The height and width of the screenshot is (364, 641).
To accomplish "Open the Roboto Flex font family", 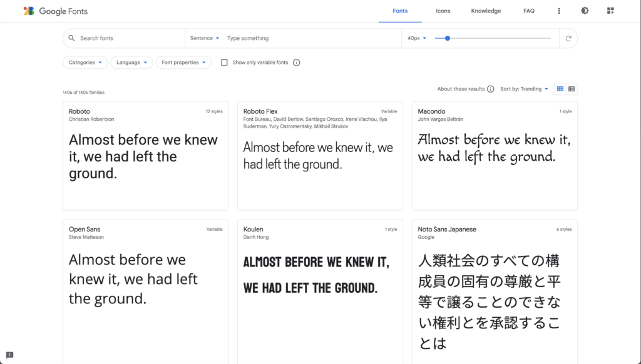I will [x=261, y=111].
